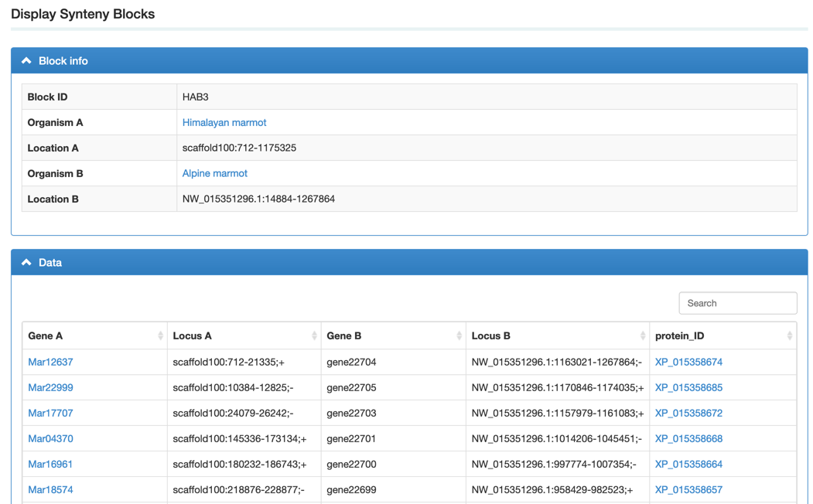
Task: Open gene Mar04370 link
Action: coord(50,438)
